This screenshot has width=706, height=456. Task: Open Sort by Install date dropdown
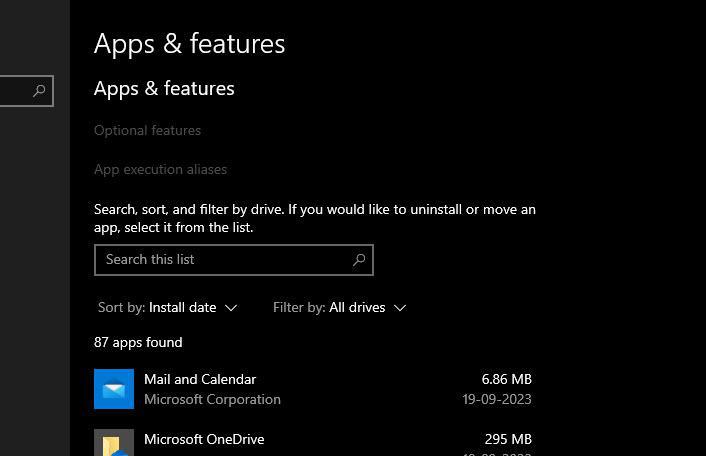click(168, 307)
